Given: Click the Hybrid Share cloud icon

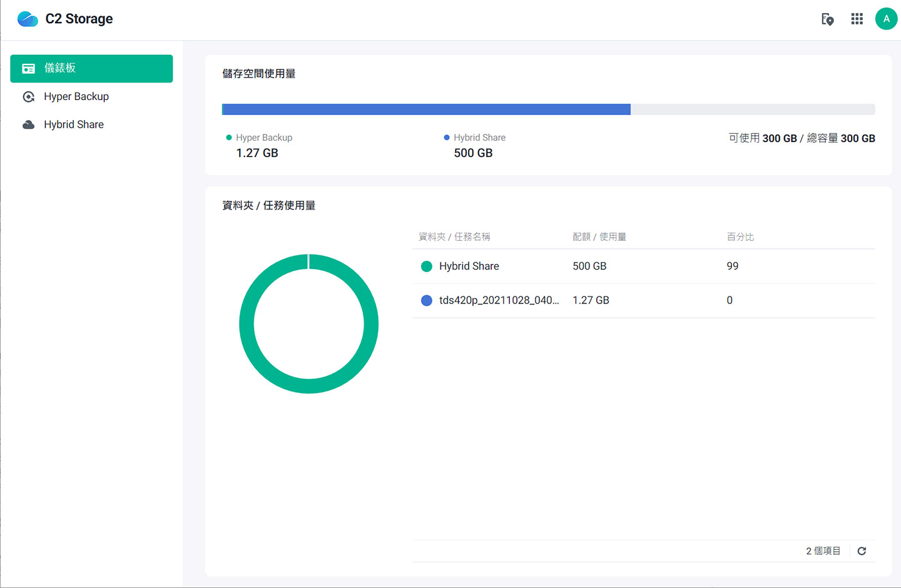Looking at the screenshot, I should (x=28, y=124).
